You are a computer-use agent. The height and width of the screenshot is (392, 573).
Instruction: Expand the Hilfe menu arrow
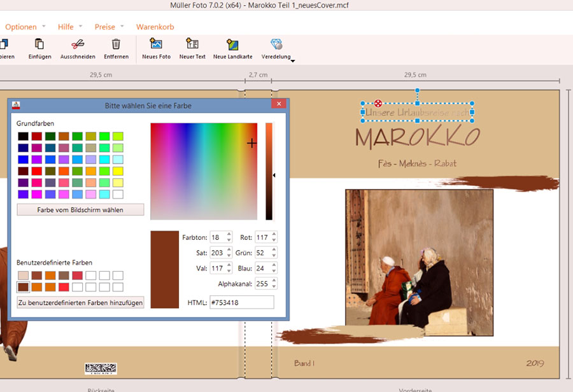pos(81,27)
